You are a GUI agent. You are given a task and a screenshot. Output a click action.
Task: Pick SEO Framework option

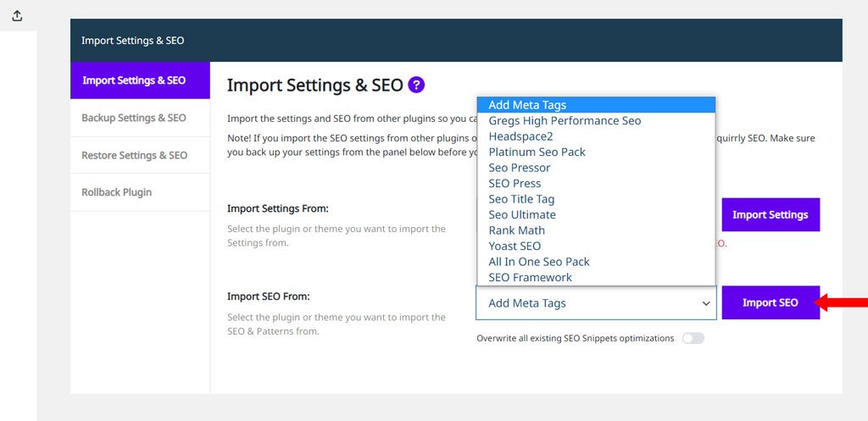pyautogui.click(x=596, y=277)
